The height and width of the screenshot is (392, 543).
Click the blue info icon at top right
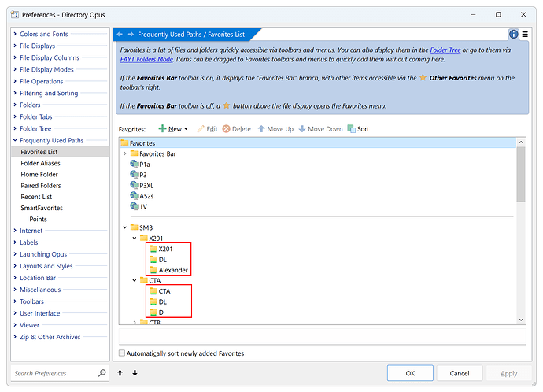click(x=514, y=35)
